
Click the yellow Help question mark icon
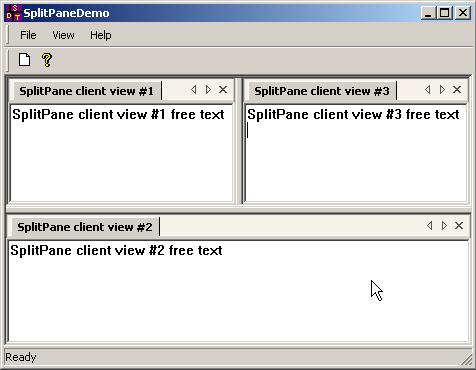click(x=47, y=60)
